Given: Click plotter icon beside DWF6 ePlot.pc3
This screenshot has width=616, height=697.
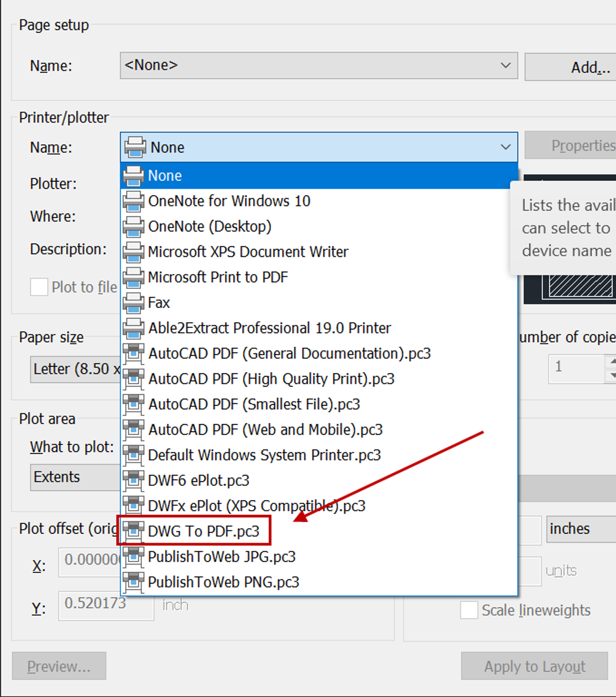Looking at the screenshot, I should (x=133, y=480).
